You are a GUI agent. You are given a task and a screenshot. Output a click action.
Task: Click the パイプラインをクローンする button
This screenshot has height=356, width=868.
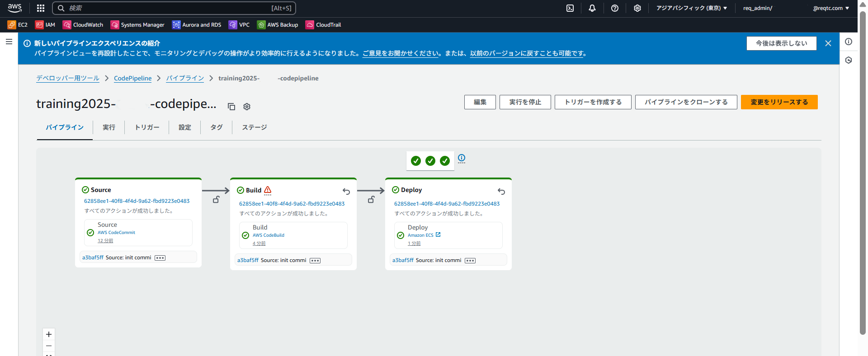tap(686, 102)
